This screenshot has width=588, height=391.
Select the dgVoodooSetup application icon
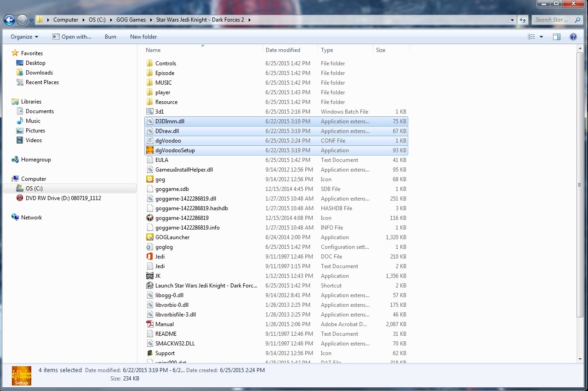tap(149, 150)
